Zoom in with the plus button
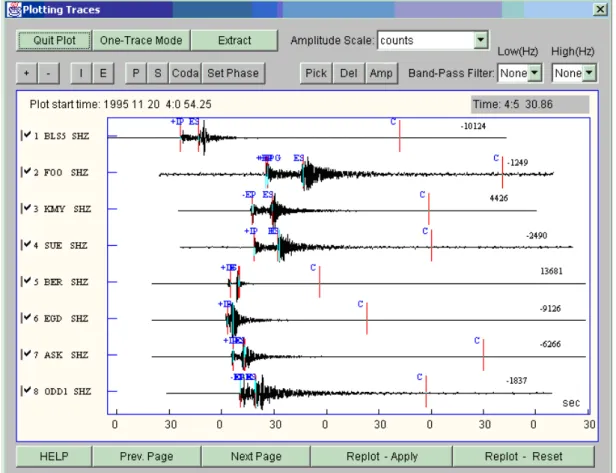 (27, 73)
